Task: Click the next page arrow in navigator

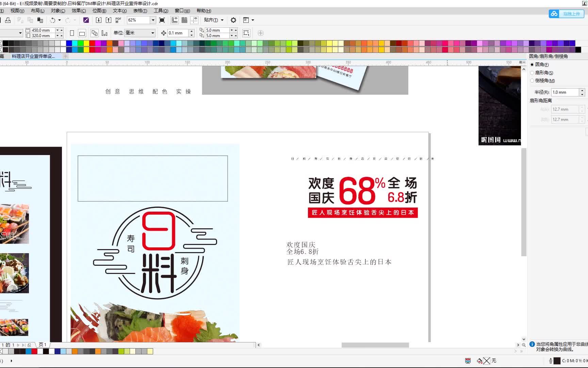Action: [18, 345]
